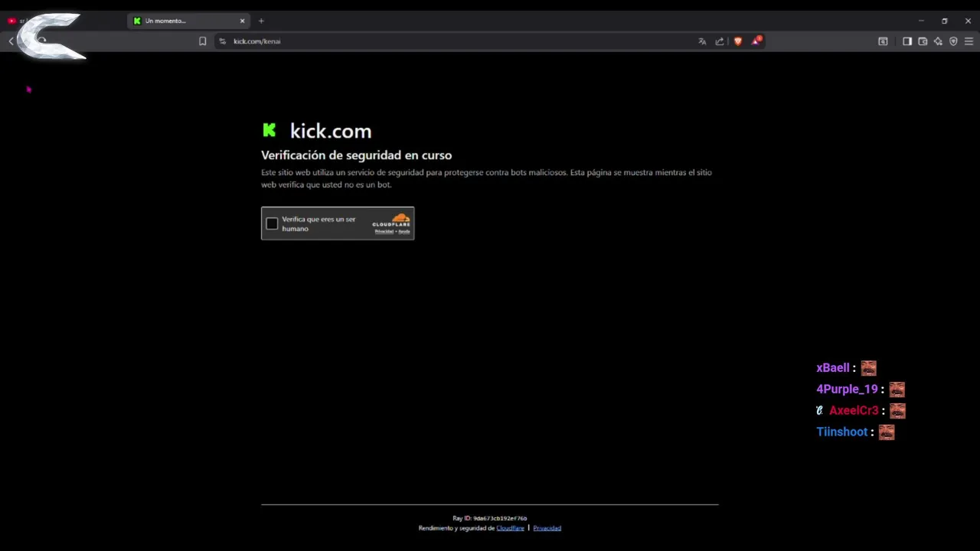
Task: Toggle the browser sidebar panel
Action: pos(907,41)
